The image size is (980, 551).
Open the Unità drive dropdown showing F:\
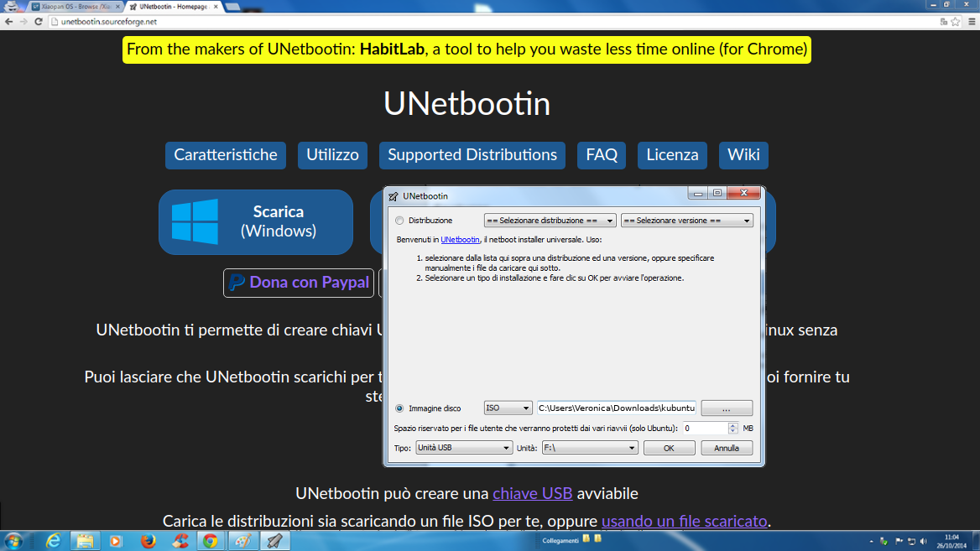590,448
